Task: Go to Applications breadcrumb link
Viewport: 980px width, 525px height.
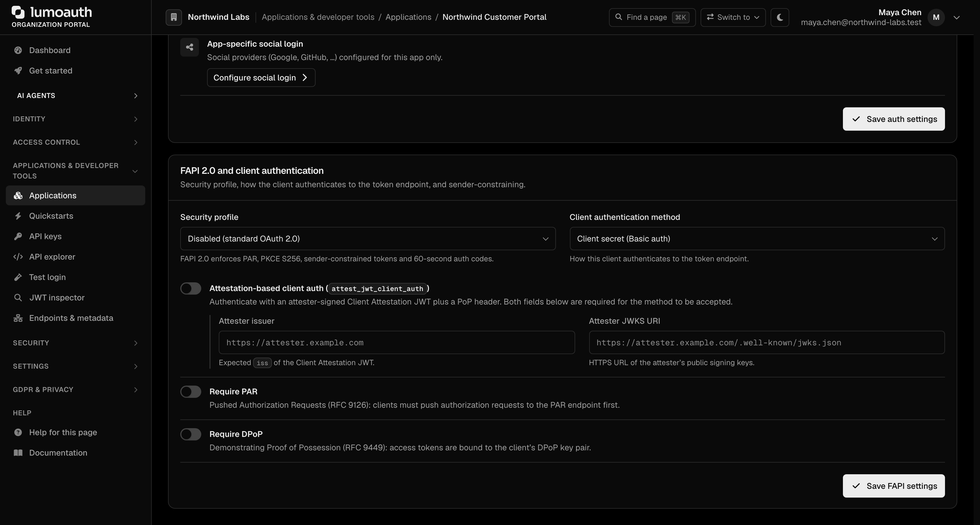Action: [x=408, y=17]
